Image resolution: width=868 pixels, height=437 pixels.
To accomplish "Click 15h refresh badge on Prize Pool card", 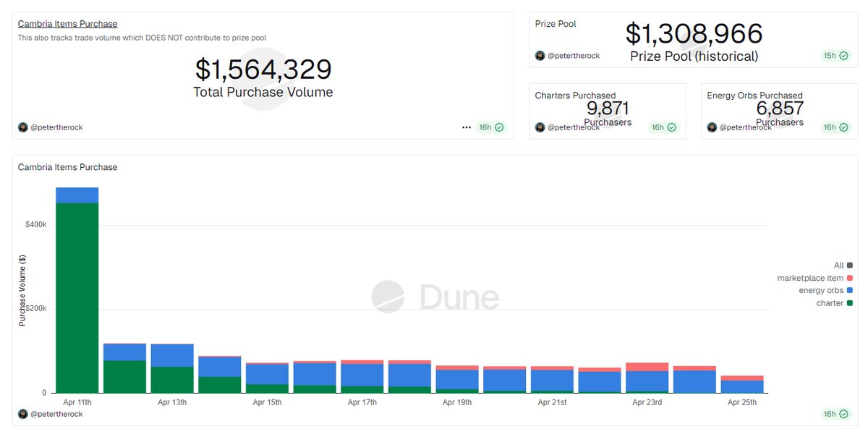I will tap(835, 56).
